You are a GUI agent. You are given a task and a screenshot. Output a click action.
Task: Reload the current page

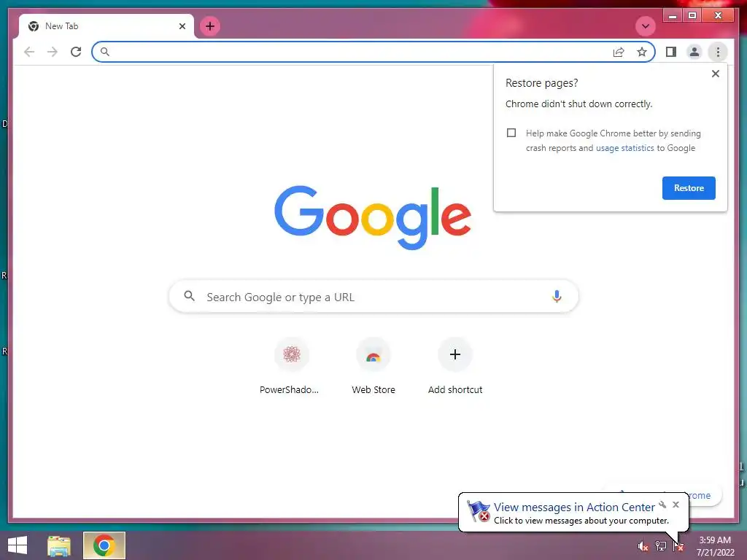click(x=76, y=52)
